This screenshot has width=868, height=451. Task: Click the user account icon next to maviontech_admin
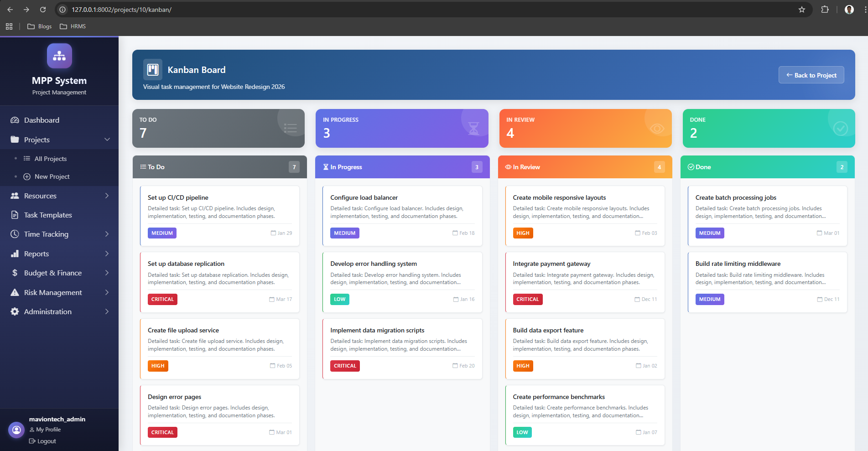click(16, 430)
